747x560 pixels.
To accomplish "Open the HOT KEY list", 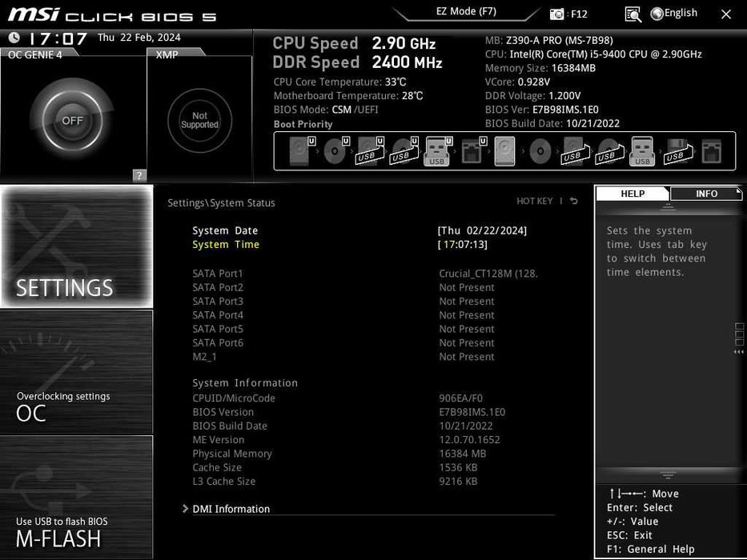I will pyautogui.click(x=535, y=201).
